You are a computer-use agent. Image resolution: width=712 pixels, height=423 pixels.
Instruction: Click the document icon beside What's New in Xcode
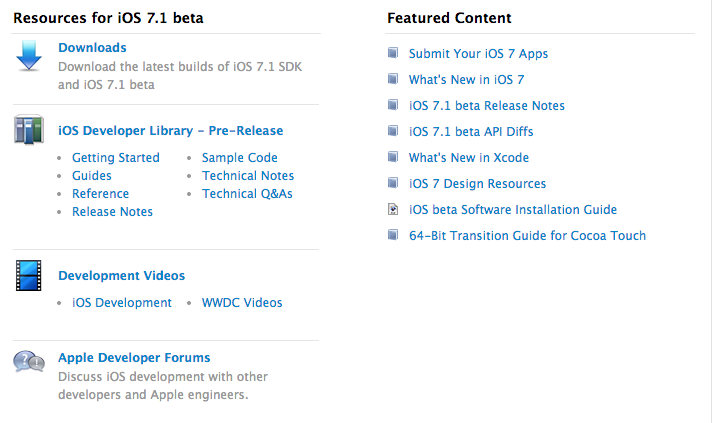pos(392,158)
